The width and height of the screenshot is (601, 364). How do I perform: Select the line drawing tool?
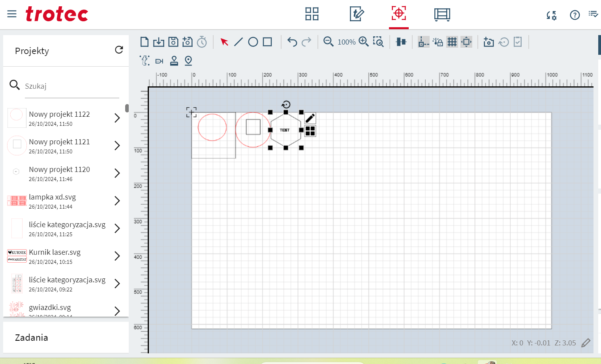239,42
